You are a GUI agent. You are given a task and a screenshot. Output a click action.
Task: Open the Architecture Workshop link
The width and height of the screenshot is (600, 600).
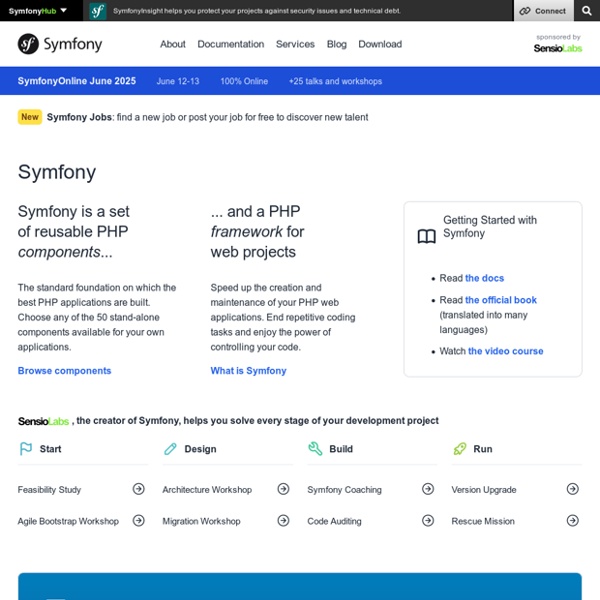pos(207,490)
